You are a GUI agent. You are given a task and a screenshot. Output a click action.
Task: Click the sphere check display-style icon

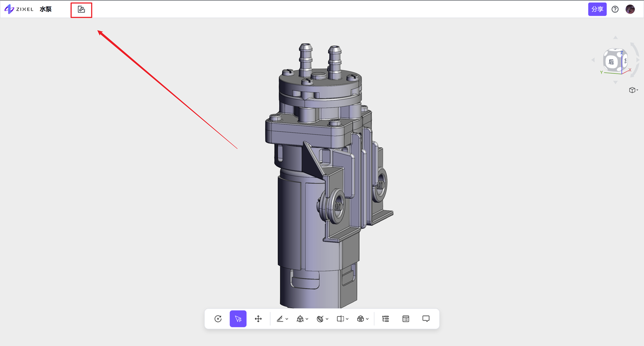320,319
